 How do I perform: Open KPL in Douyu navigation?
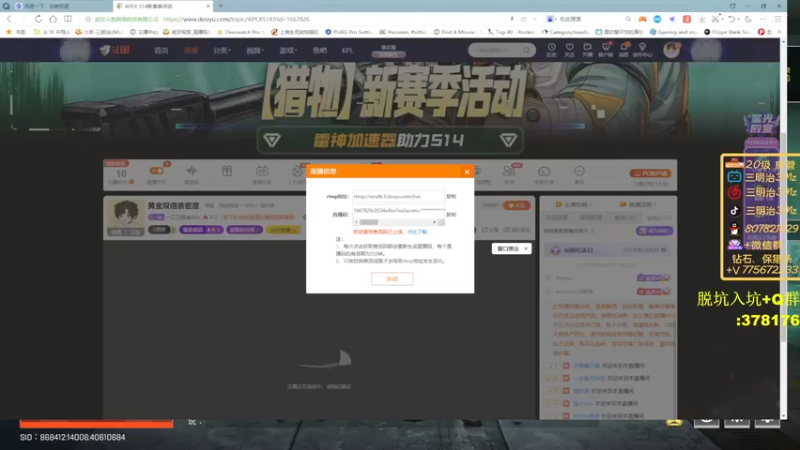point(347,51)
